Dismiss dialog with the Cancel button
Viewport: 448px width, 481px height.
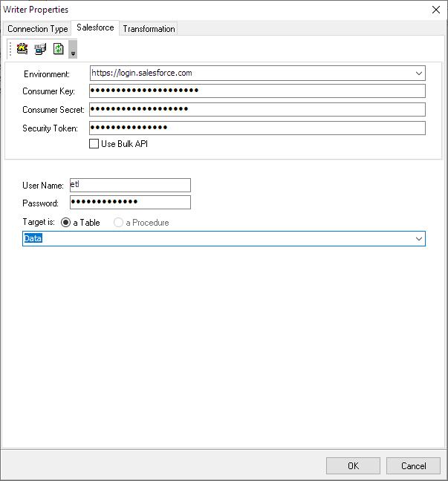[x=413, y=466]
